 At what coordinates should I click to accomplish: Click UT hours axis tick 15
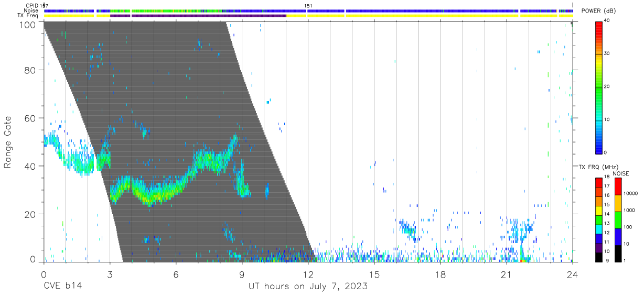tap(374, 274)
